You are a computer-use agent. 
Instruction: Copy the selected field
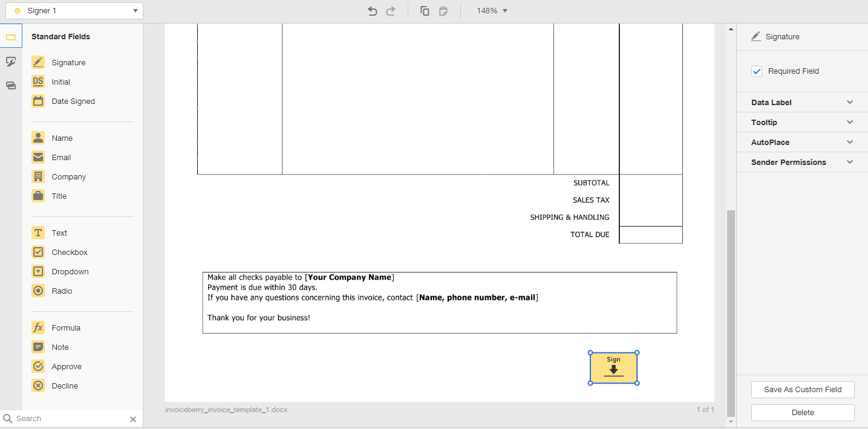pos(424,10)
